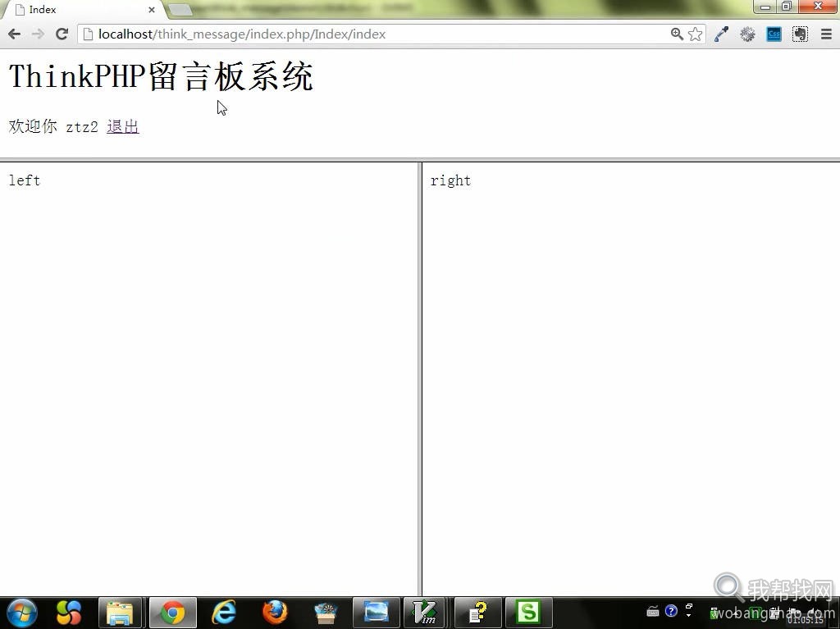Open the gear extension icon
This screenshot has width=840, height=629.
(748, 34)
